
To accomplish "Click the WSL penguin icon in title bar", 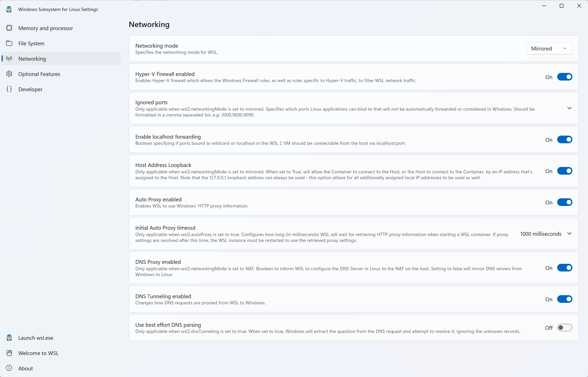I will tap(9, 9).
